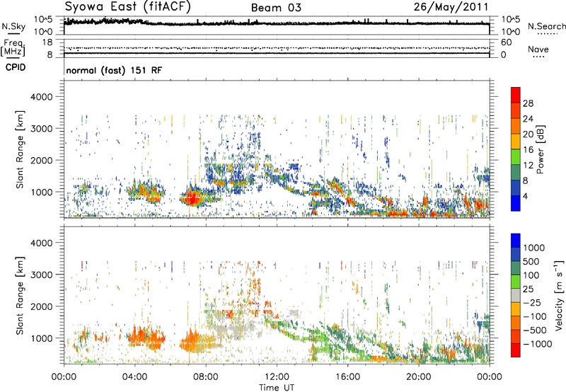The image size is (566, 392).
Task: Click the red high-power echo near 07:00
Action: click(x=192, y=199)
